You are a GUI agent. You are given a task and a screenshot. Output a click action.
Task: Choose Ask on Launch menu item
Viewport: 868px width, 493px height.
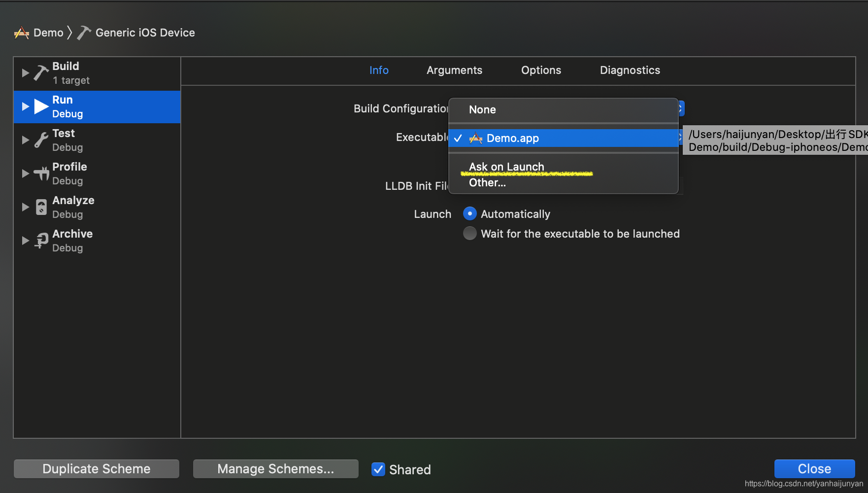(x=564, y=167)
